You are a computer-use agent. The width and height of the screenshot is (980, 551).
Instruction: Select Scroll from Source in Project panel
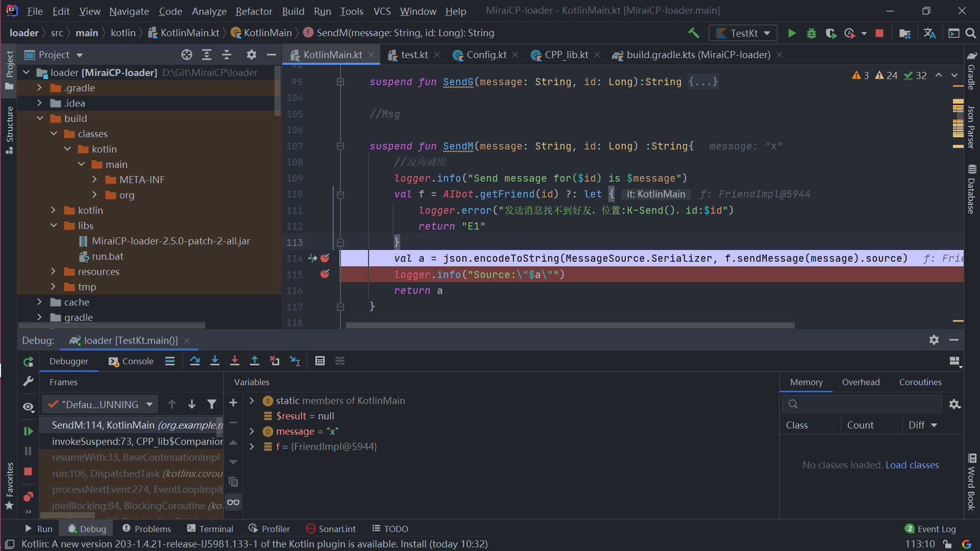pos(186,55)
